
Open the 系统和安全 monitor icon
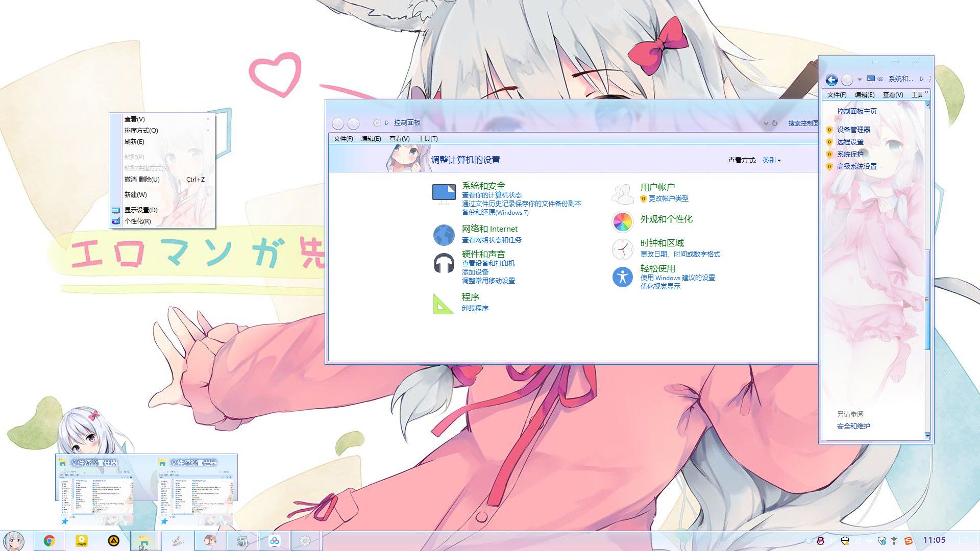[444, 194]
